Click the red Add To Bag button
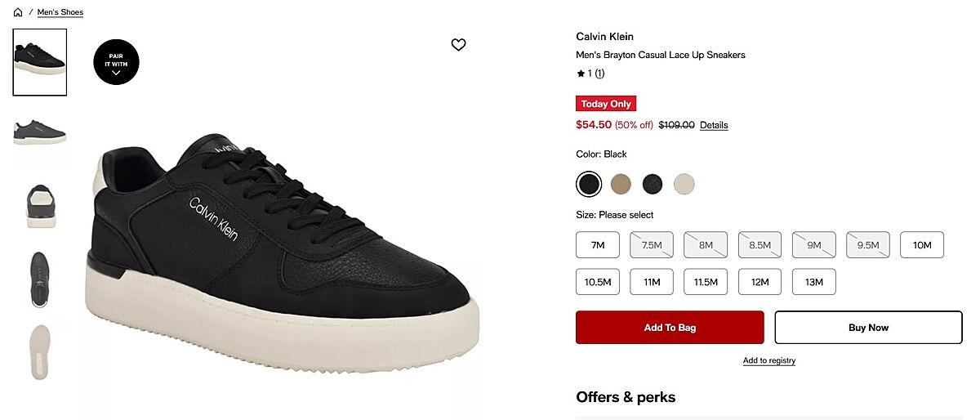The width and height of the screenshot is (980, 420). click(x=670, y=328)
